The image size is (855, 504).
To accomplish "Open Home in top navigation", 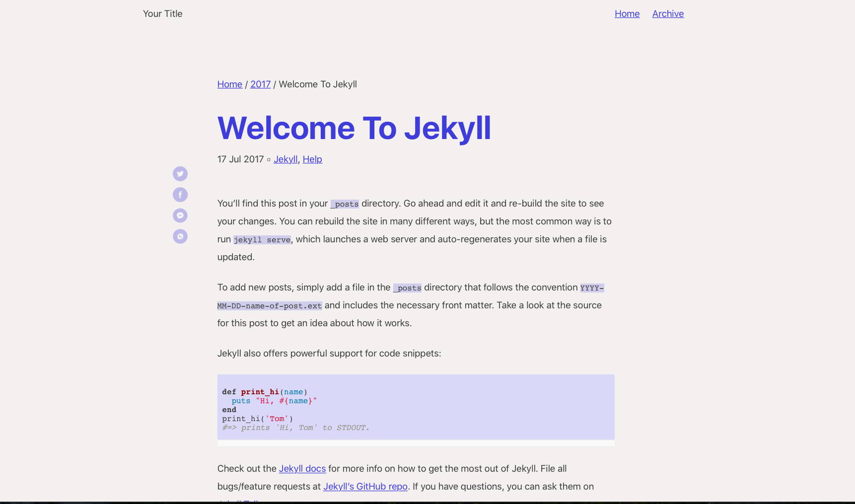I will pyautogui.click(x=627, y=14).
